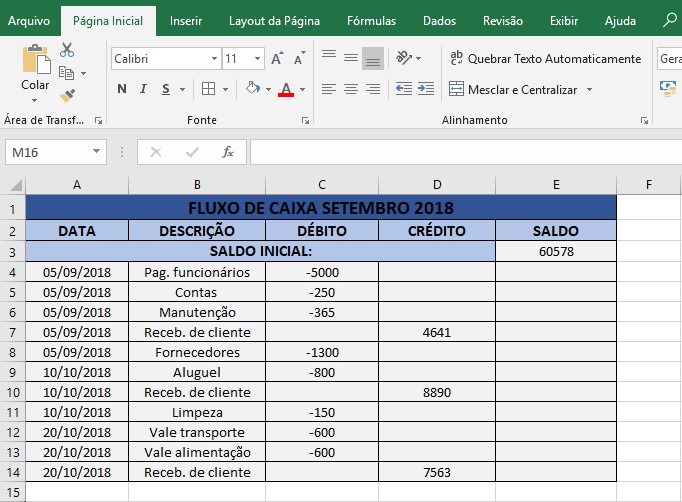682x502 pixels.
Task: Open the Calibri font name dropdown
Action: (x=214, y=59)
